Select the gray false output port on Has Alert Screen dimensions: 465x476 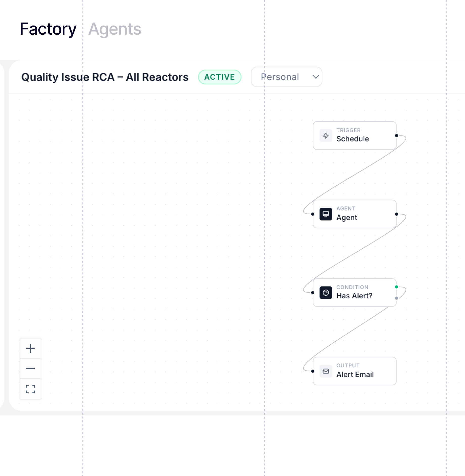(x=397, y=298)
